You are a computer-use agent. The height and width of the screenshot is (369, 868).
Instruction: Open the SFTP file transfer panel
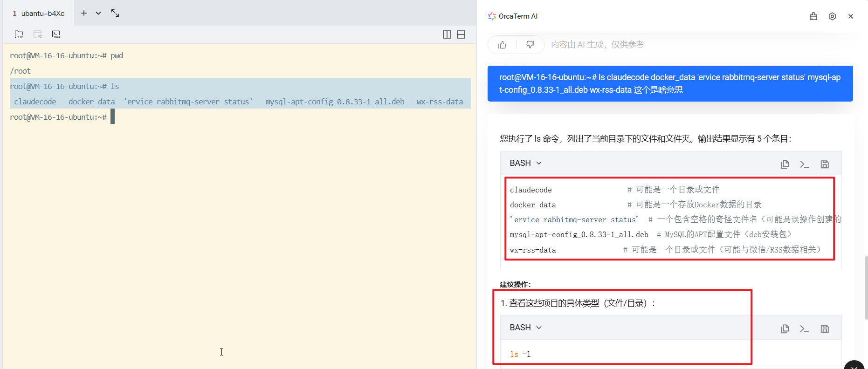click(19, 34)
